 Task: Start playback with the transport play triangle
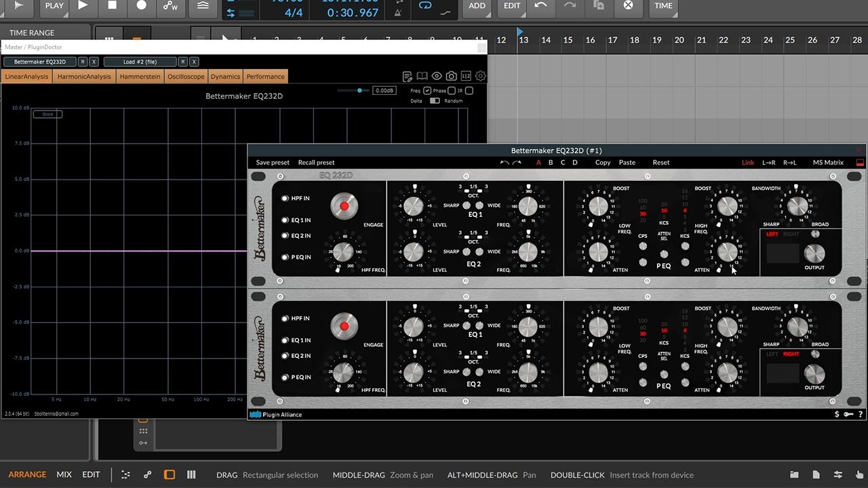(83, 5)
